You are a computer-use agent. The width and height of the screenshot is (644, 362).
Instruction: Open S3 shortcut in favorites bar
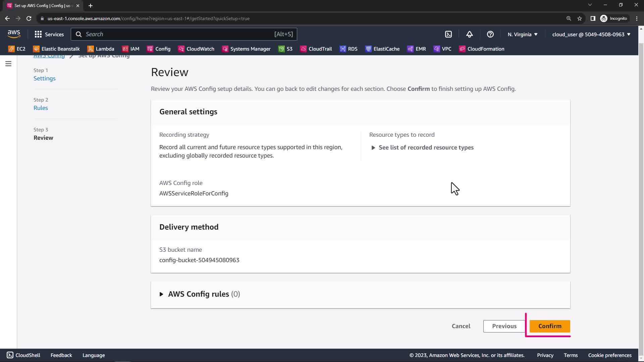[285, 49]
